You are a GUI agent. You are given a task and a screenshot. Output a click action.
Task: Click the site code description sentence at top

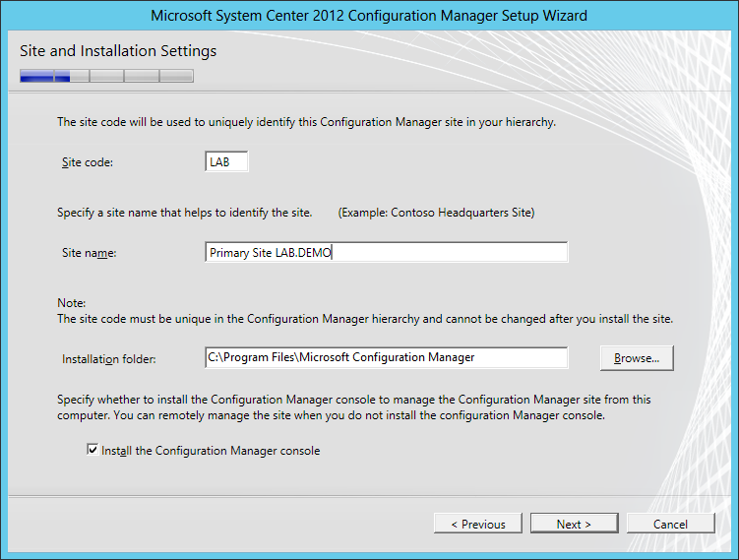pyautogui.click(x=306, y=122)
